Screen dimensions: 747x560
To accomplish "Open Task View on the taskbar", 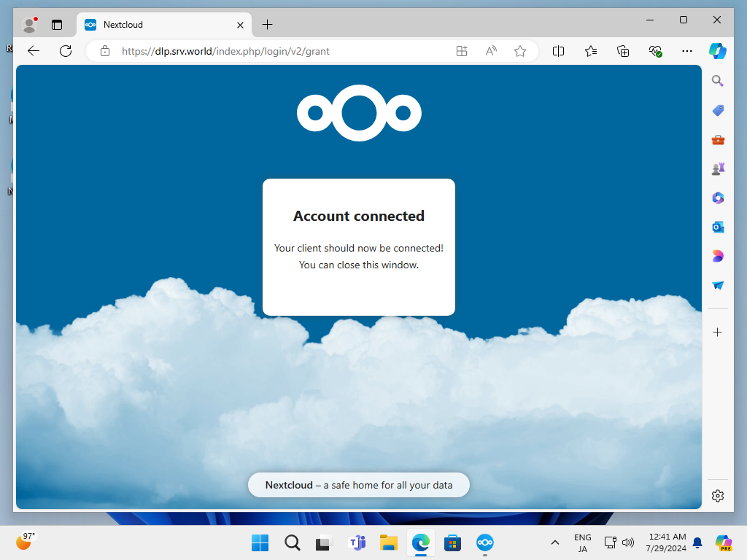I will pyautogui.click(x=324, y=542).
